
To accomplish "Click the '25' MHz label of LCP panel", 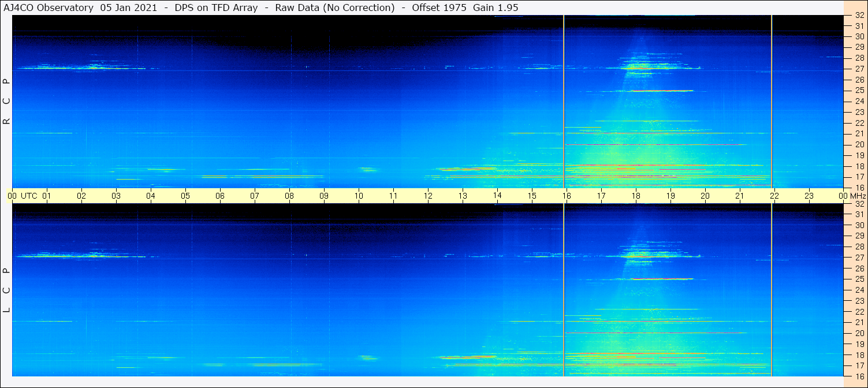I will [859, 279].
